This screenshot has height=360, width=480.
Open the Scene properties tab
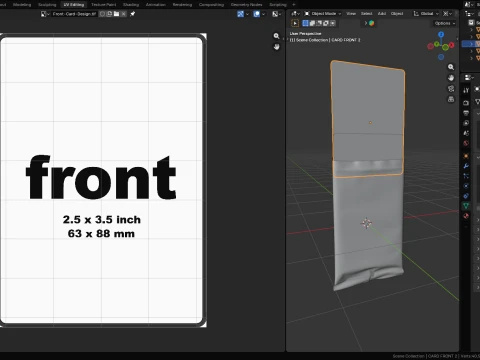[466, 133]
